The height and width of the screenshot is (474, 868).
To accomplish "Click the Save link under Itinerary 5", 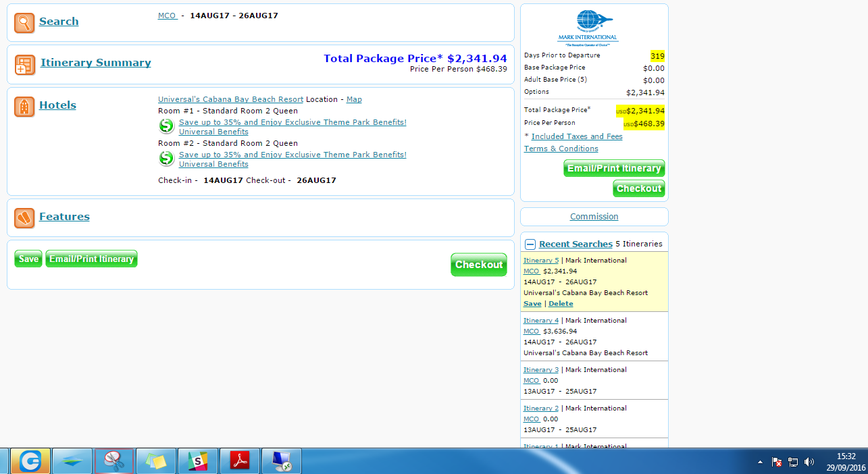I will 532,304.
